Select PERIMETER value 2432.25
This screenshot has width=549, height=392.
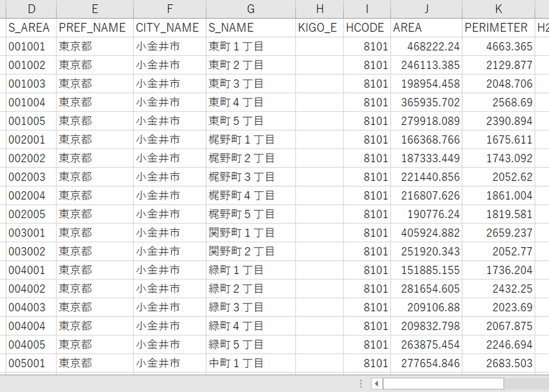coord(498,289)
